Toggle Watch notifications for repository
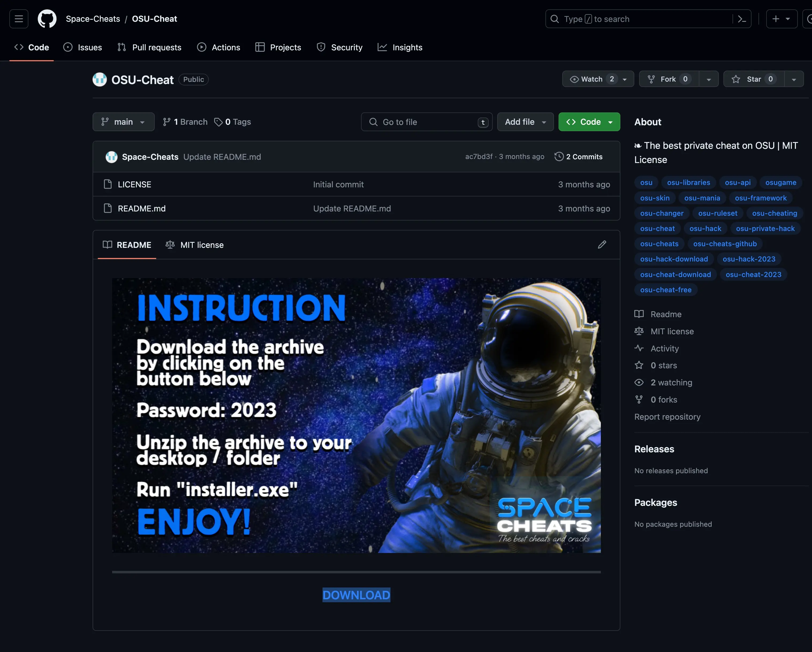This screenshot has width=812, height=652. click(591, 79)
